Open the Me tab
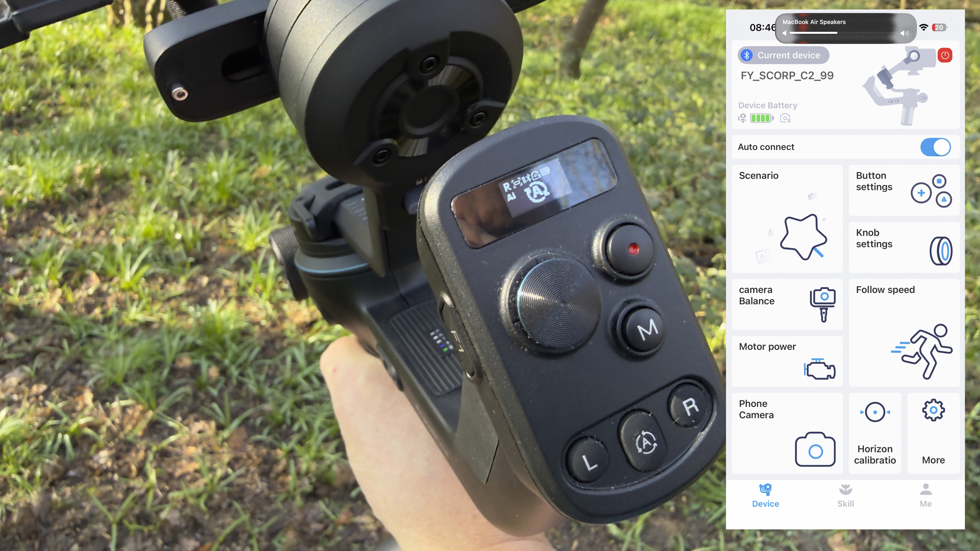The height and width of the screenshot is (551, 980). (x=926, y=495)
